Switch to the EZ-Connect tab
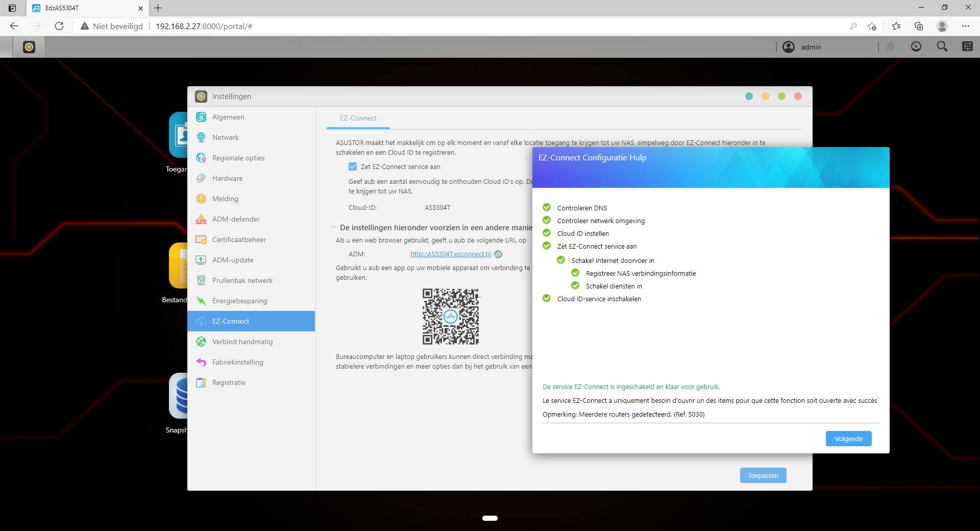The width and height of the screenshot is (980, 531). click(358, 118)
